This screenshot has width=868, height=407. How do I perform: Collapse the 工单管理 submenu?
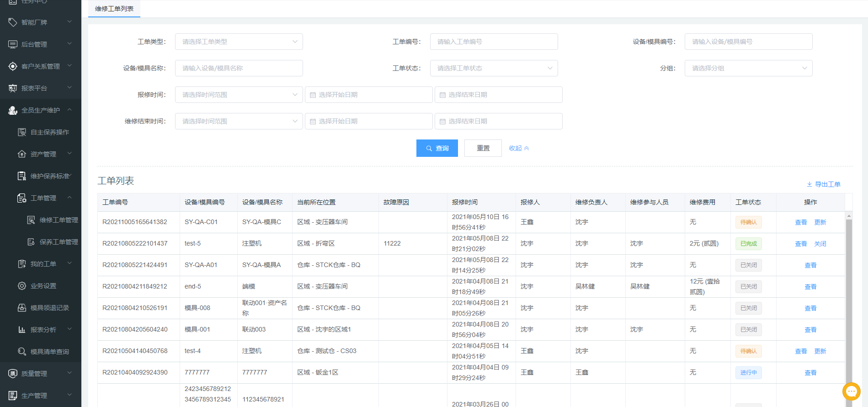tap(69, 198)
